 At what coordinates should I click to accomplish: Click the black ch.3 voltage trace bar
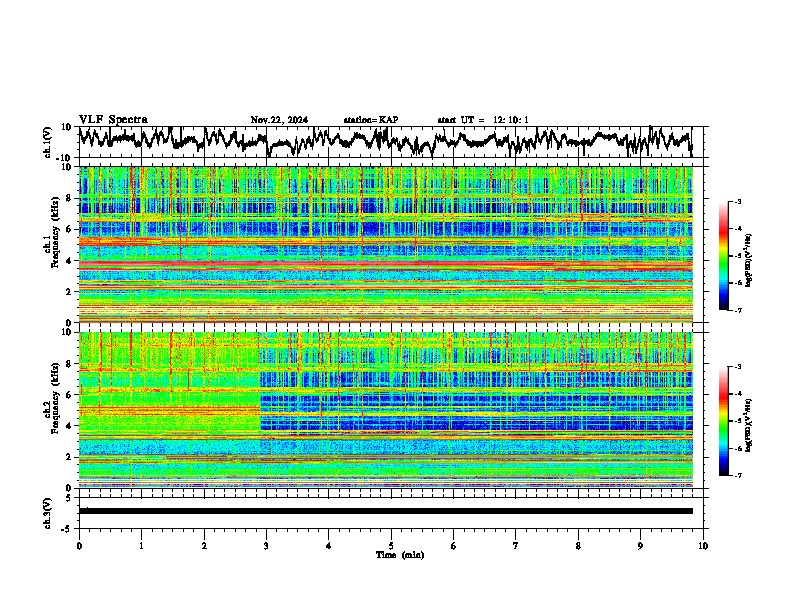click(x=385, y=511)
